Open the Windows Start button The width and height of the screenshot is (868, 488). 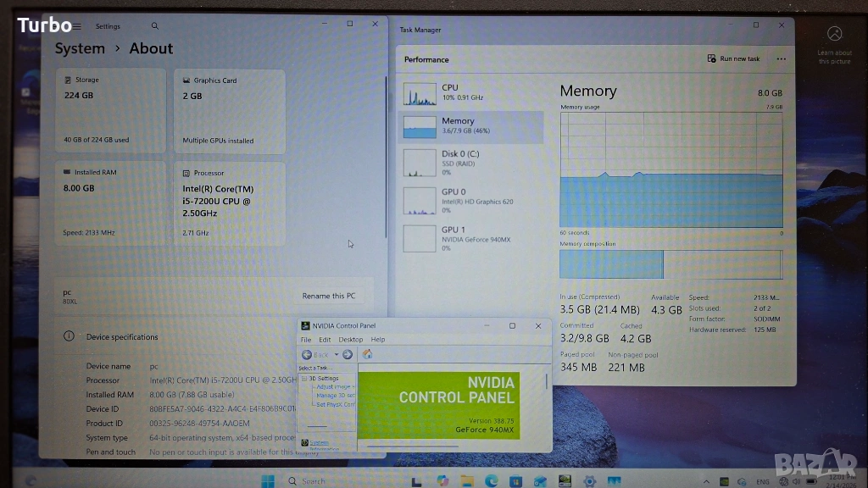click(x=268, y=481)
